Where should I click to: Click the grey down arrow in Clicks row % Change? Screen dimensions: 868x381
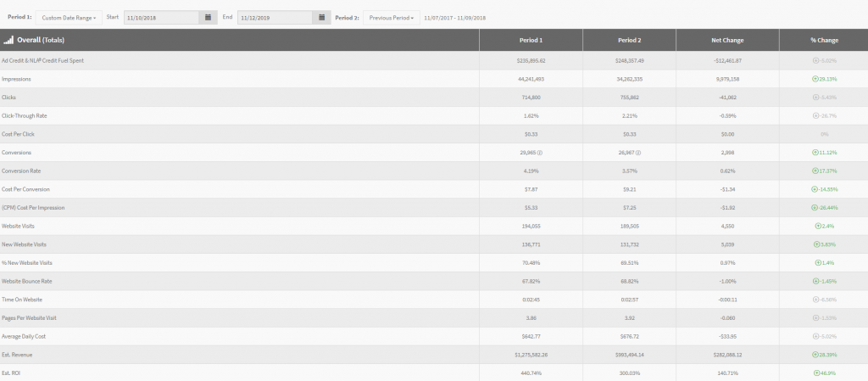point(815,97)
